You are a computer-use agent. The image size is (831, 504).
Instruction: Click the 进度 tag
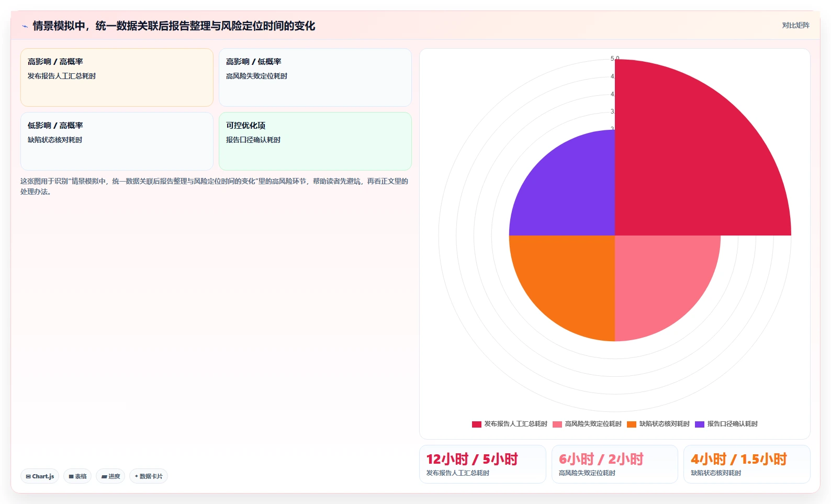[110, 476]
